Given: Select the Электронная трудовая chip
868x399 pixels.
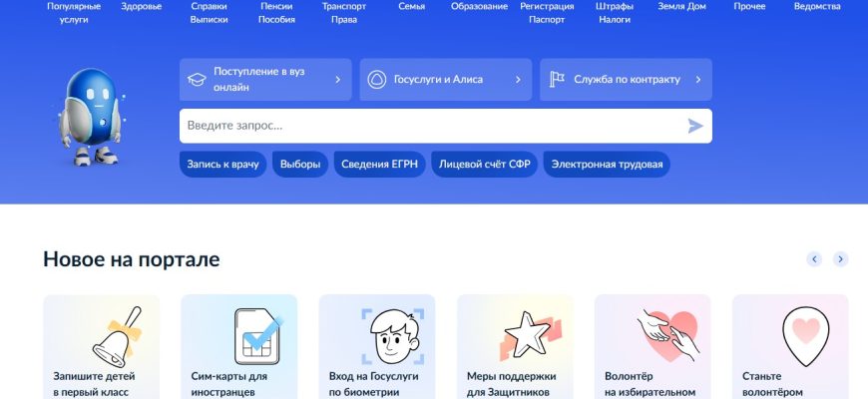Looking at the screenshot, I should (x=607, y=165).
